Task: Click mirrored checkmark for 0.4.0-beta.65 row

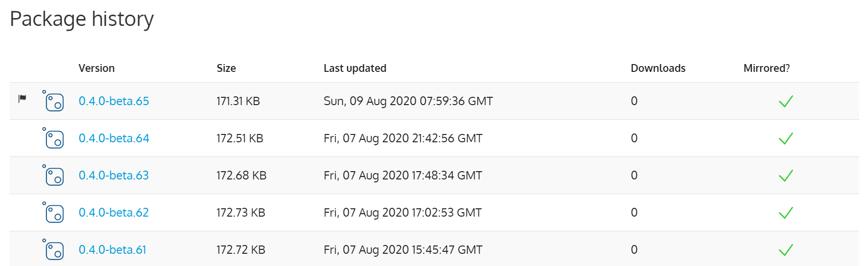Action: point(786,101)
